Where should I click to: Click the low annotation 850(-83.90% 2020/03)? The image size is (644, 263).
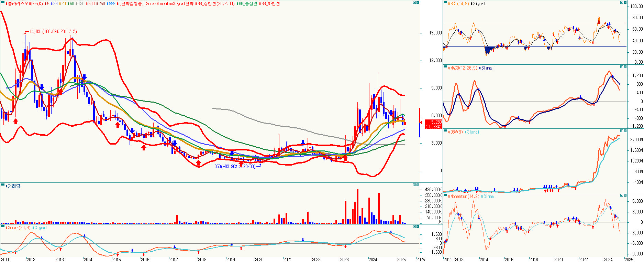coord(235,166)
